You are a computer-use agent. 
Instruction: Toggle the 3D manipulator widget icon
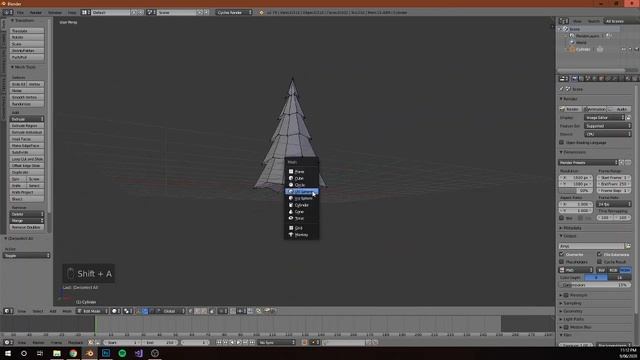point(139,311)
